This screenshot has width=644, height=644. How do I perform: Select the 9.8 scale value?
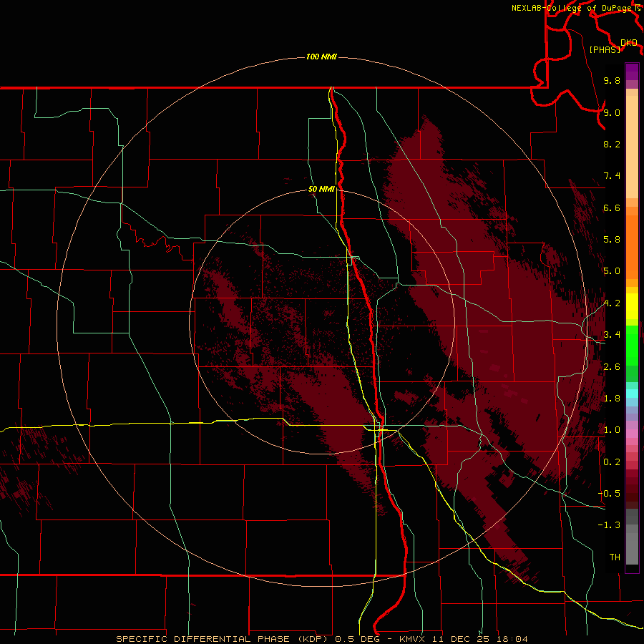pos(612,80)
